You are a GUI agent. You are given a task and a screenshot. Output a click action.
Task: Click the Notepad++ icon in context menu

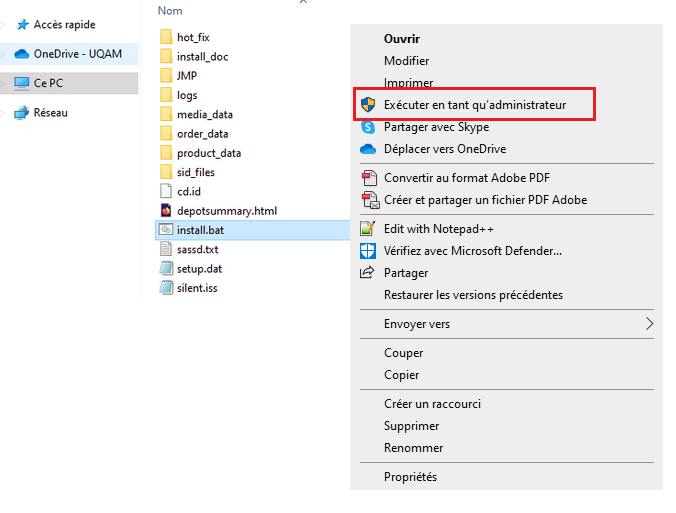(x=367, y=228)
